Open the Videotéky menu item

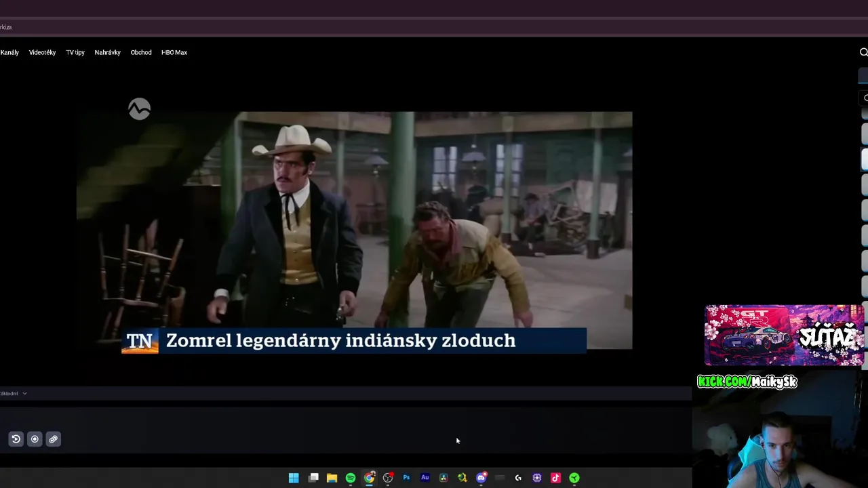click(42, 52)
